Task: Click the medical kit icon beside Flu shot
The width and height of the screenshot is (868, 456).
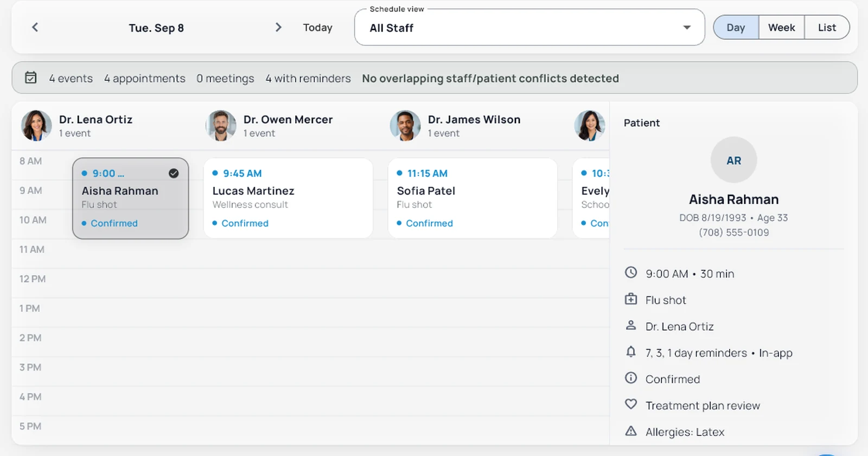Action: click(x=630, y=299)
